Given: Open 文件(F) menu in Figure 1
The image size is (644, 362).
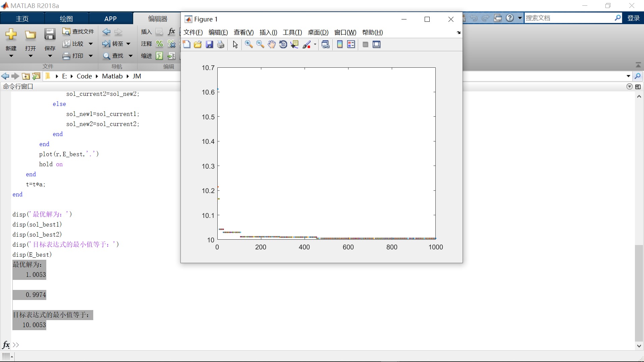Looking at the screenshot, I should tap(193, 33).
